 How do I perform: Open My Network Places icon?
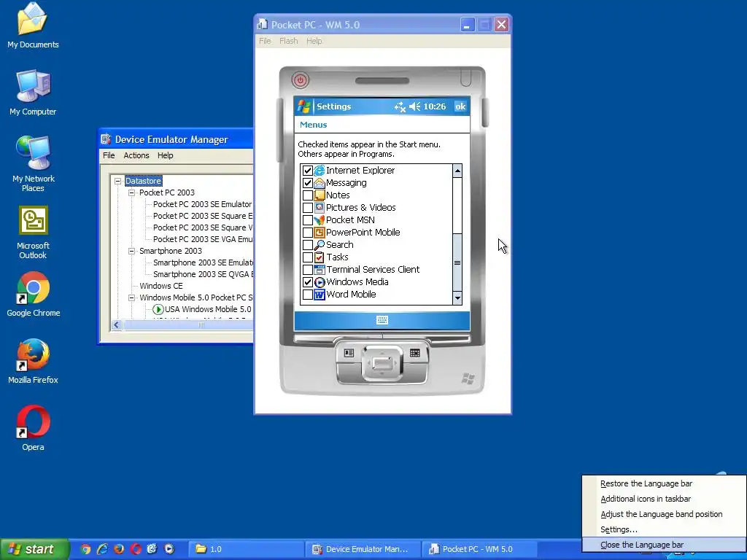point(33,164)
